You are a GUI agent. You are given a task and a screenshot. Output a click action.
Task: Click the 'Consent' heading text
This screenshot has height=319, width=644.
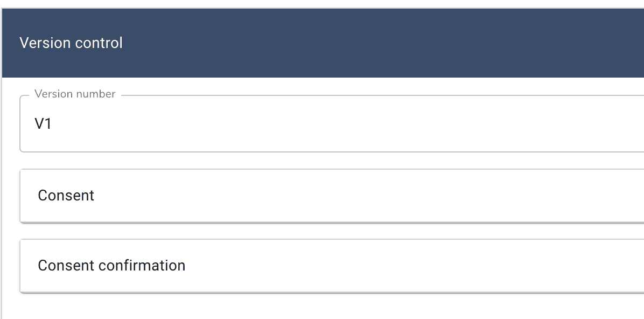[66, 195]
